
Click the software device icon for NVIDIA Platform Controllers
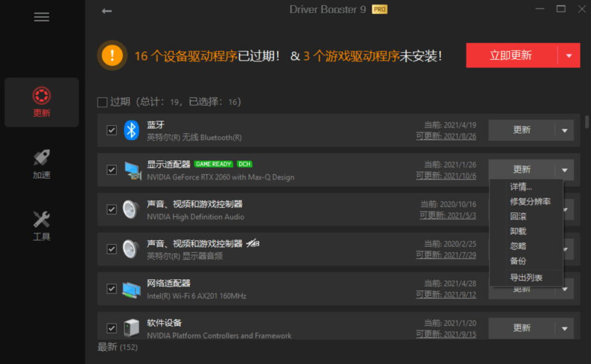click(x=132, y=328)
